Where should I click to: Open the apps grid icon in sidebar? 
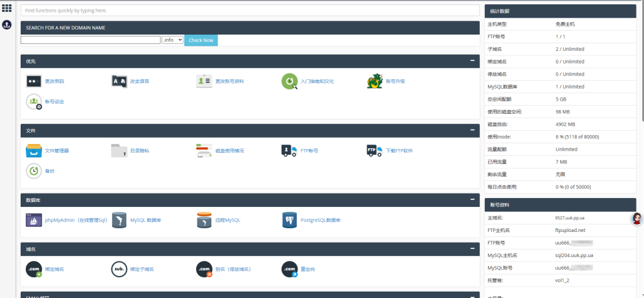[6, 8]
